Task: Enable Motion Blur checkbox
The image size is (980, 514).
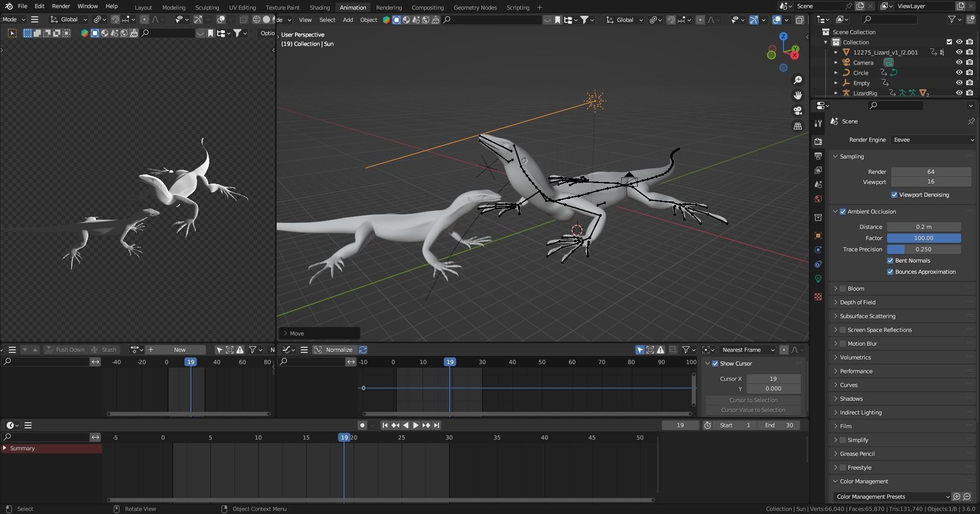Action: tap(843, 344)
